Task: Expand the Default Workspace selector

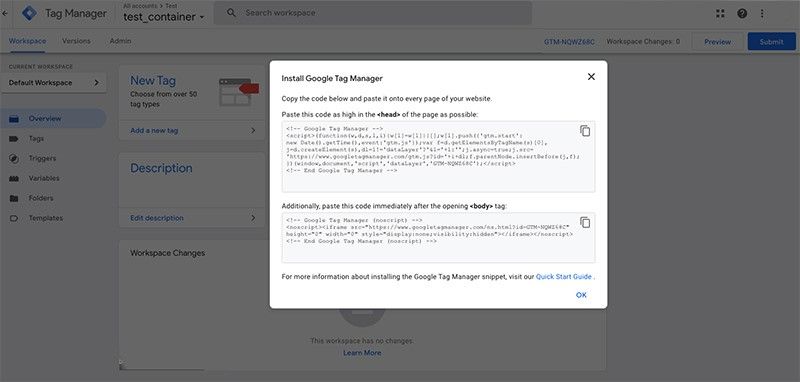Action: (54, 83)
